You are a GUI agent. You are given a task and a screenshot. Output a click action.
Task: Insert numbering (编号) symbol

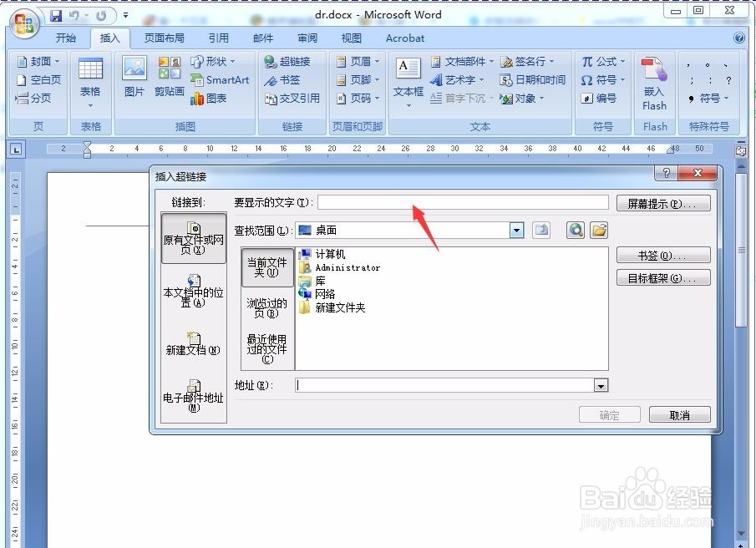pyautogui.click(x=599, y=98)
